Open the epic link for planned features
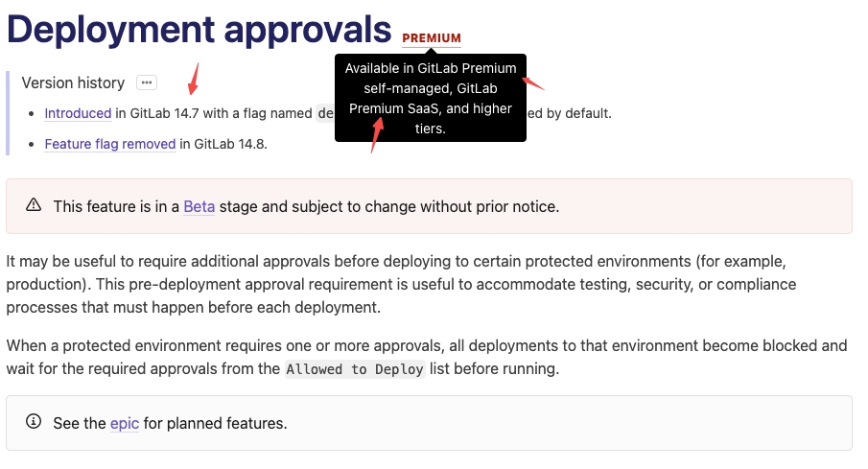The image size is (868, 469). [x=125, y=423]
